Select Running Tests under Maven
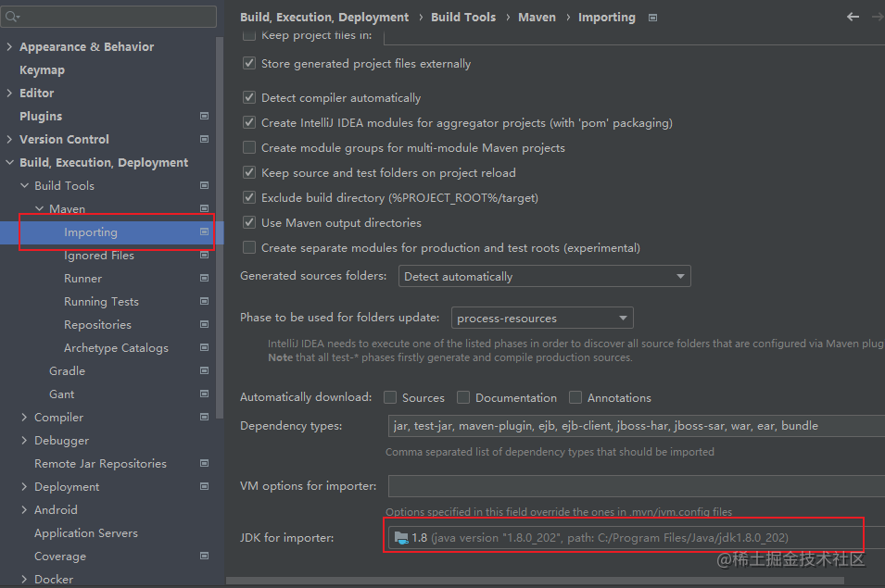Screen dimensions: 885x588 point(101,302)
